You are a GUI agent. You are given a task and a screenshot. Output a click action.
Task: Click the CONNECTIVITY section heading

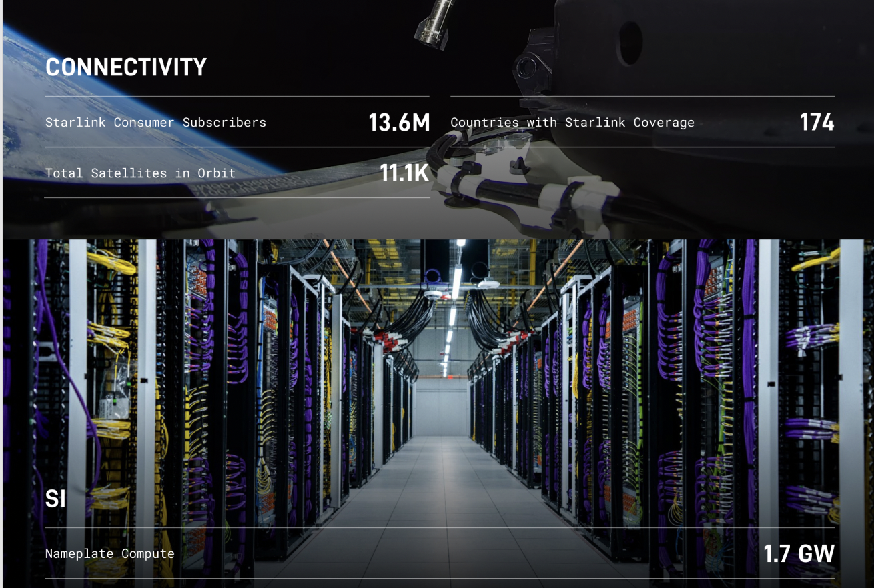tap(126, 67)
